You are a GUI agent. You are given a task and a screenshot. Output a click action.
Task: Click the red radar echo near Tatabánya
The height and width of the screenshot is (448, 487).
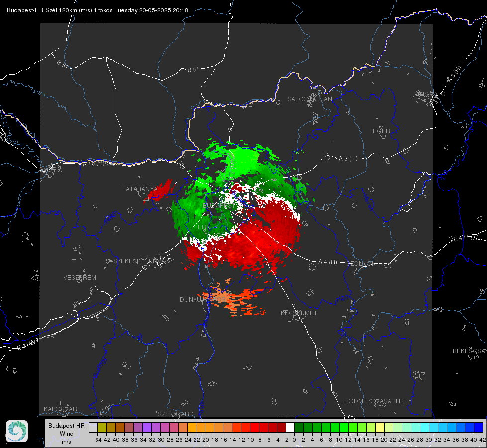(161, 190)
